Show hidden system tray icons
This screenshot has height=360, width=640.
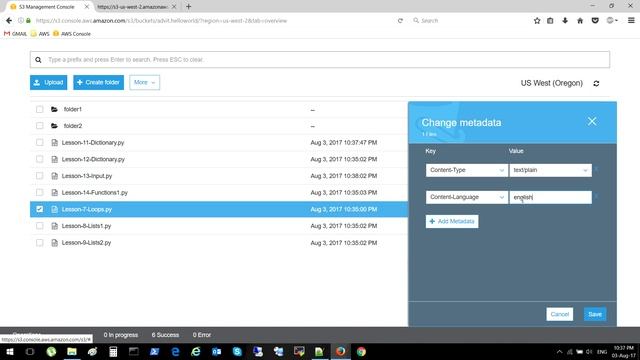[x=559, y=351]
